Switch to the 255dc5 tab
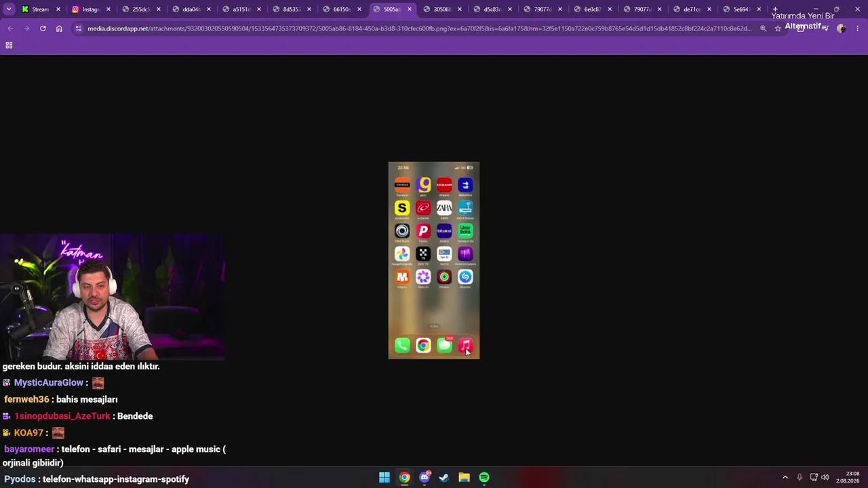 point(140,9)
